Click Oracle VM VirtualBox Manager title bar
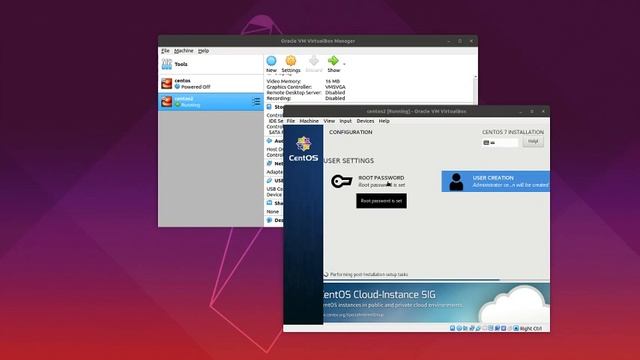640x360 pixels. pos(318,41)
